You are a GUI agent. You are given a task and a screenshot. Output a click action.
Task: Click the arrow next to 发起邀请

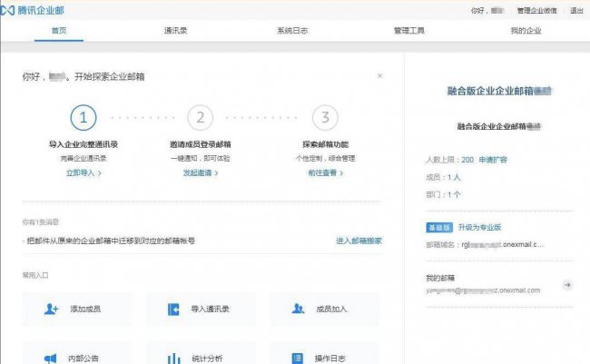click(216, 173)
